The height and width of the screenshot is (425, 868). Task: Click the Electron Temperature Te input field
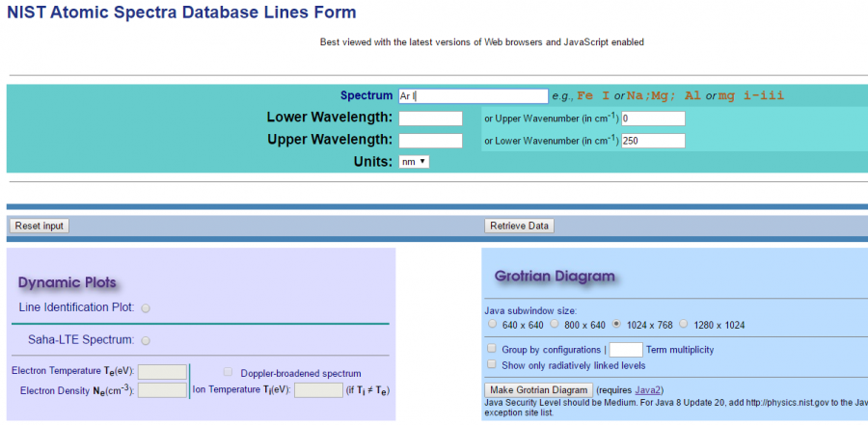[x=162, y=372]
